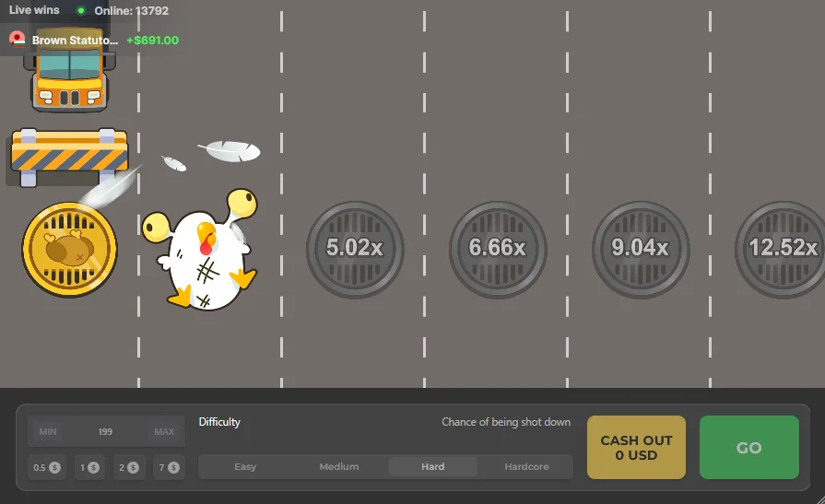Click the 9.04x manhole multiplier
The width and height of the screenshot is (825, 504).
pos(641,250)
